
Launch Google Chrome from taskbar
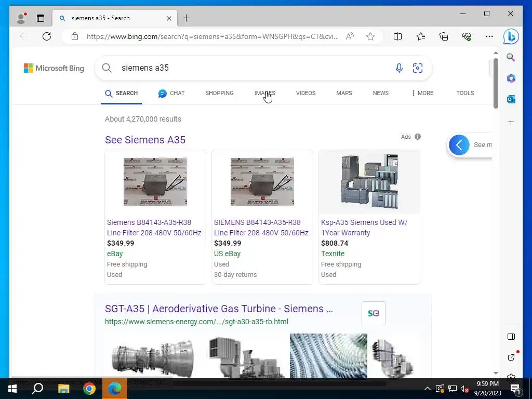click(x=89, y=389)
